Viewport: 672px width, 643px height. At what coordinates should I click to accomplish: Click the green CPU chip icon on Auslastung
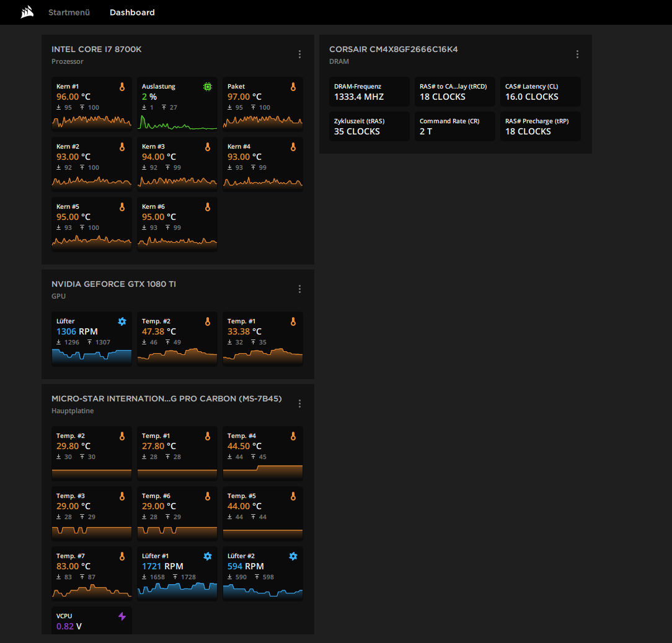pos(208,87)
